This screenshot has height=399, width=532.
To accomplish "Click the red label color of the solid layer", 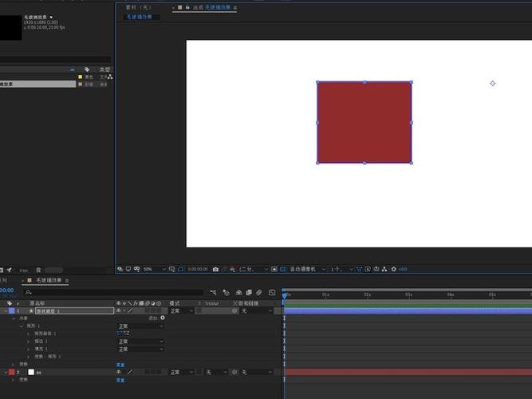I will (11, 372).
